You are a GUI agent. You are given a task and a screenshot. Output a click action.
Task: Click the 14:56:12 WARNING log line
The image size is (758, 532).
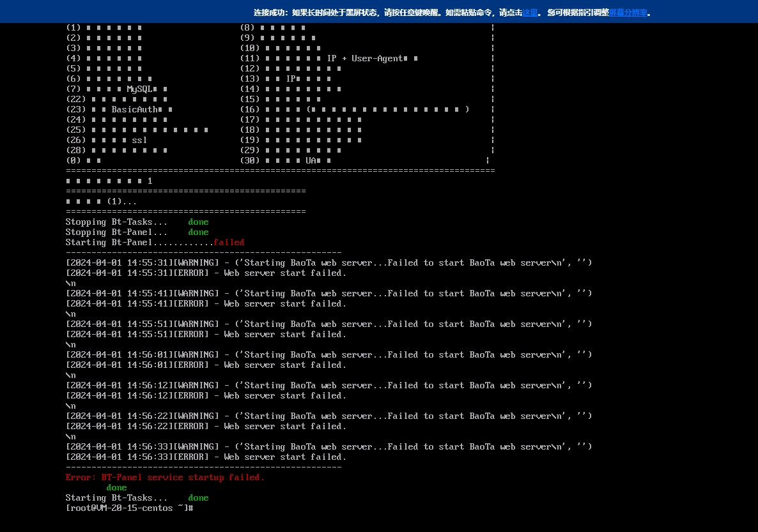[x=329, y=386]
